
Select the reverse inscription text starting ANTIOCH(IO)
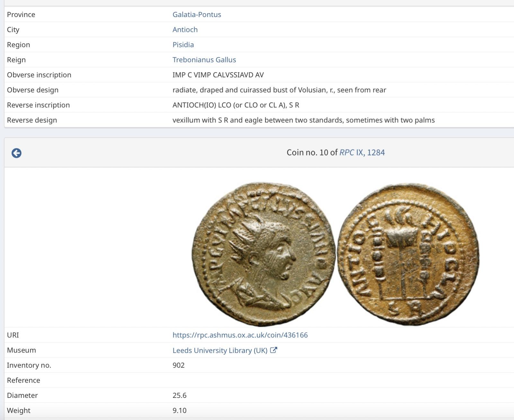point(235,105)
